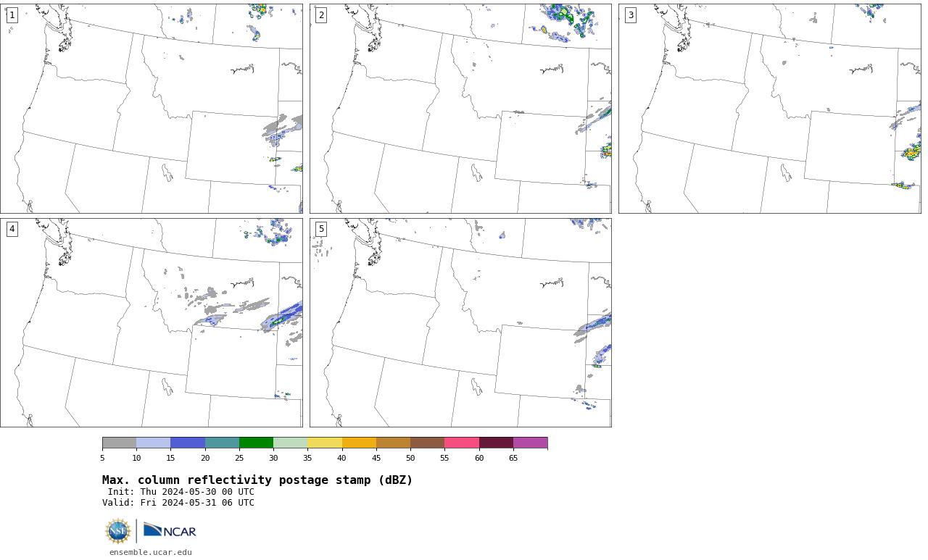Click the blue 15-20 dBZ swatch
This screenshot has width=928, height=560.
[188, 443]
